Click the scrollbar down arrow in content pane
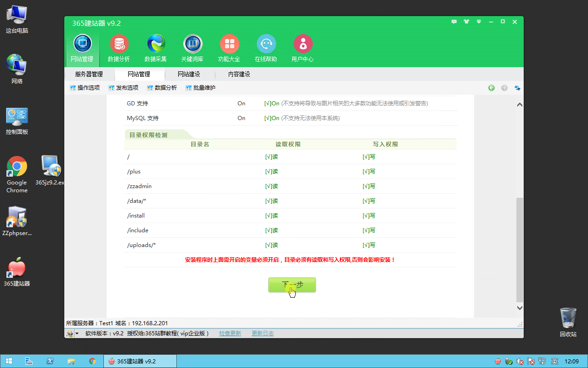This screenshot has width=588, height=368. coord(520,308)
